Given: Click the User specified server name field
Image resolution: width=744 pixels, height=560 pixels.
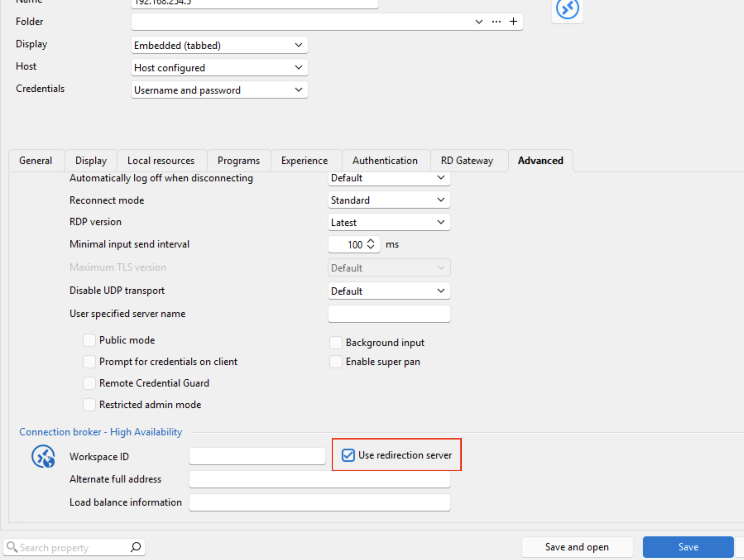Looking at the screenshot, I should click(389, 314).
